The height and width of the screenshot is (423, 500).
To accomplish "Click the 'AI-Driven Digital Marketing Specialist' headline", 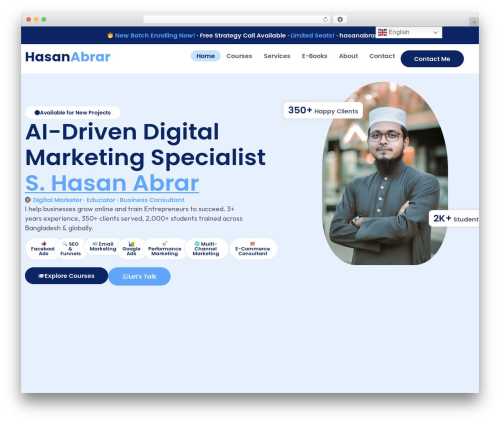I will click(x=145, y=144).
